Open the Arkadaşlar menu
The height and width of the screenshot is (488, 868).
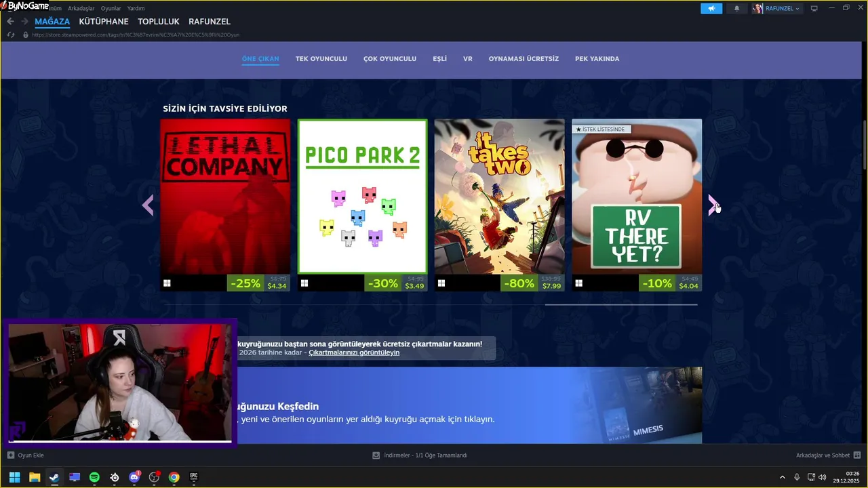[x=81, y=8]
